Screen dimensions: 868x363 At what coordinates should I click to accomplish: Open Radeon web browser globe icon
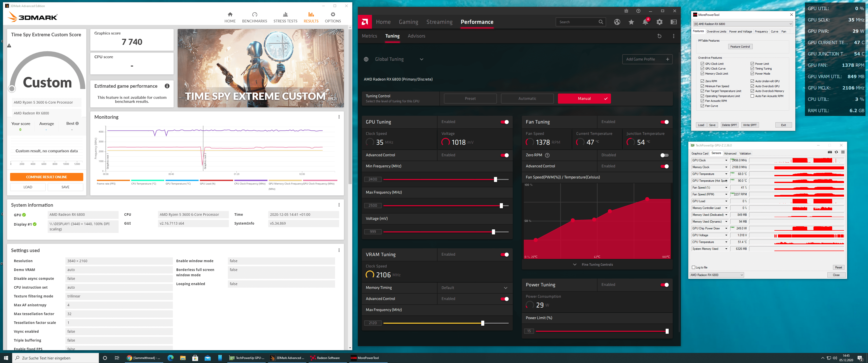point(617,22)
